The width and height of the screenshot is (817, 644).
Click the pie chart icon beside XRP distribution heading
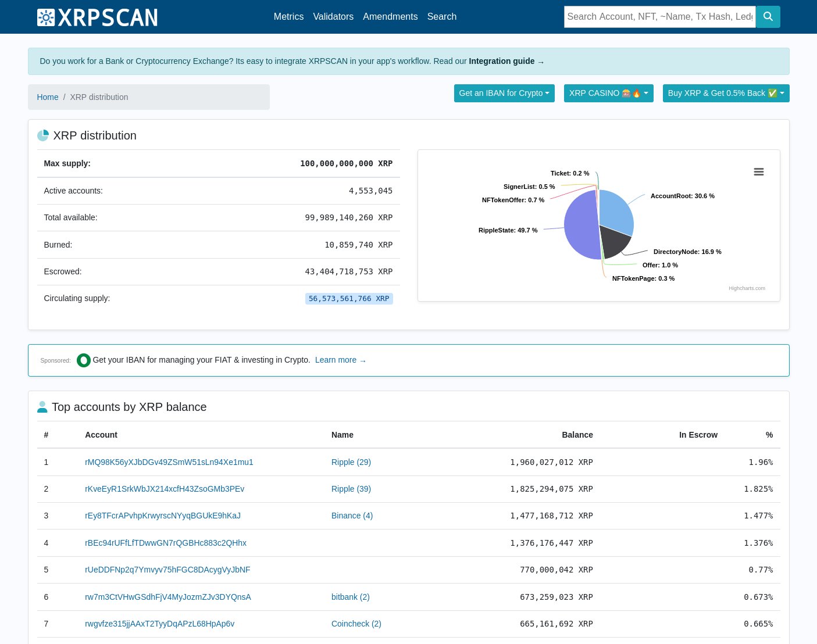tap(42, 135)
